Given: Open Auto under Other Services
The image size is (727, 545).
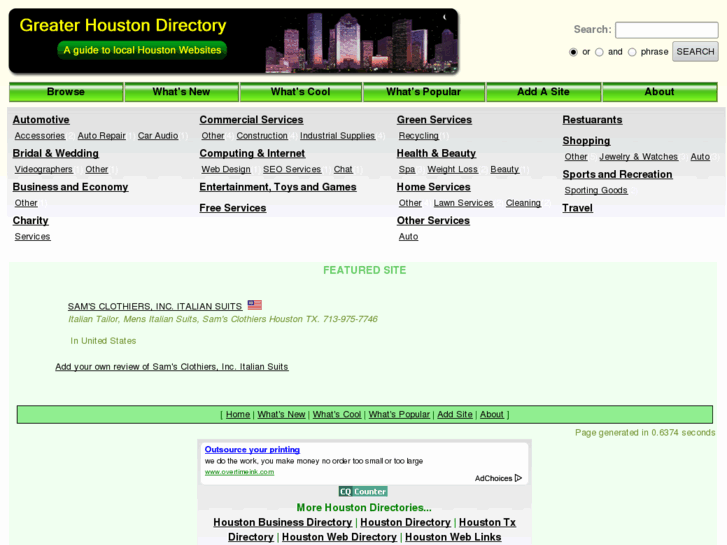Looking at the screenshot, I should (408, 237).
